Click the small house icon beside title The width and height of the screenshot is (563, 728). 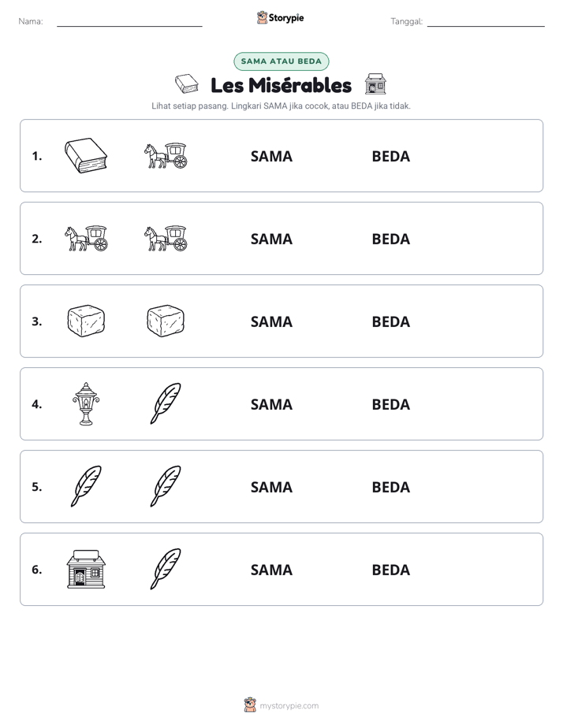coord(375,84)
